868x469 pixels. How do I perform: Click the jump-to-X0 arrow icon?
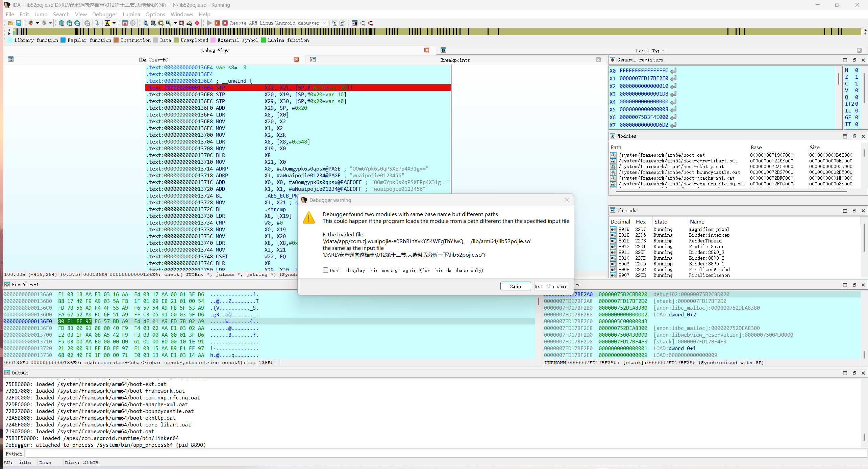[x=673, y=71]
